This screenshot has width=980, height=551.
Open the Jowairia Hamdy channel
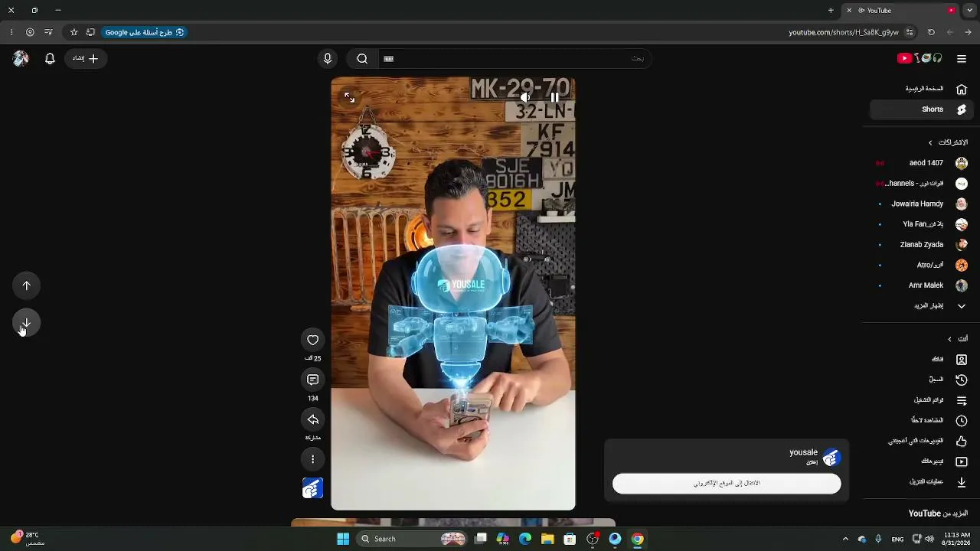(922, 204)
